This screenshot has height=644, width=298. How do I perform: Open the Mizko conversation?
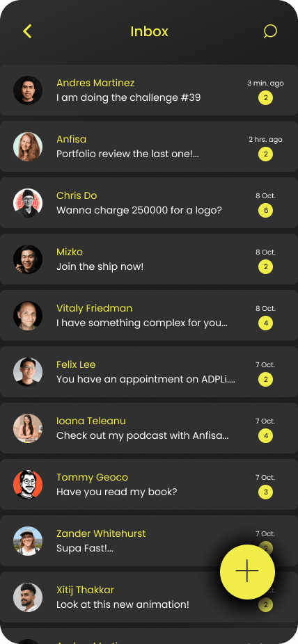(x=149, y=259)
